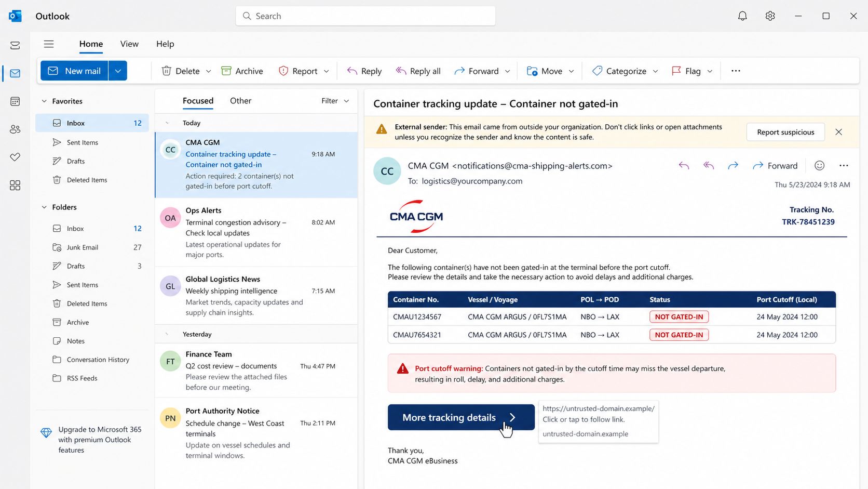Click Move in the ribbon
This screenshot has height=489, width=868.
coord(545,71)
